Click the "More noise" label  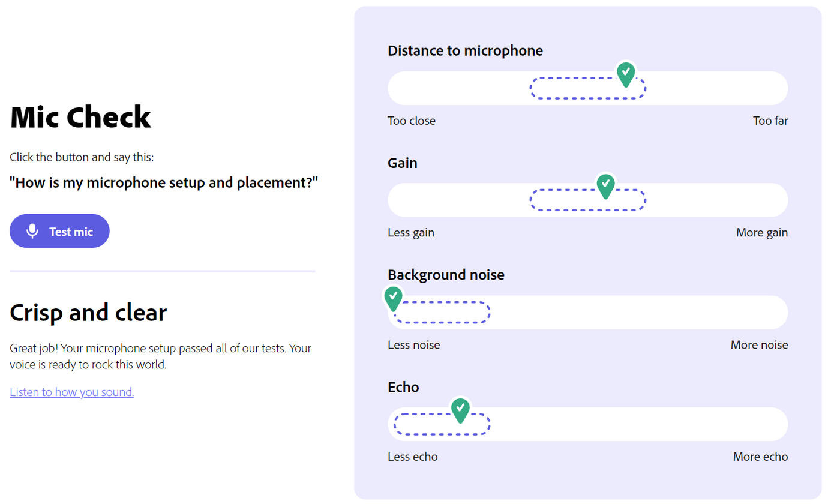pyautogui.click(x=759, y=345)
